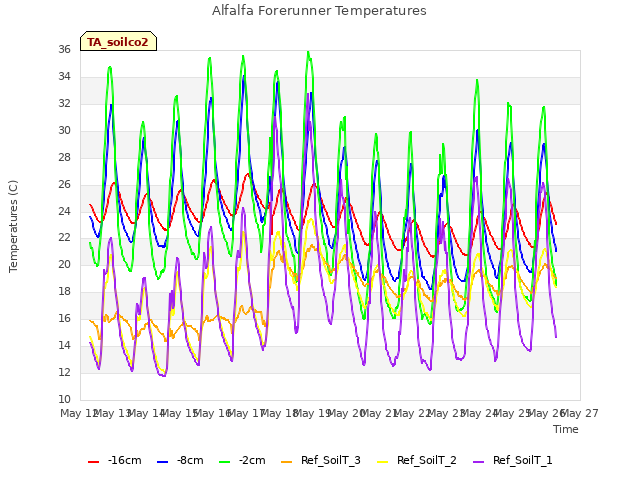Click the y-axis value 30
This screenshot has width=640, height=480.
tap(64, 131)
